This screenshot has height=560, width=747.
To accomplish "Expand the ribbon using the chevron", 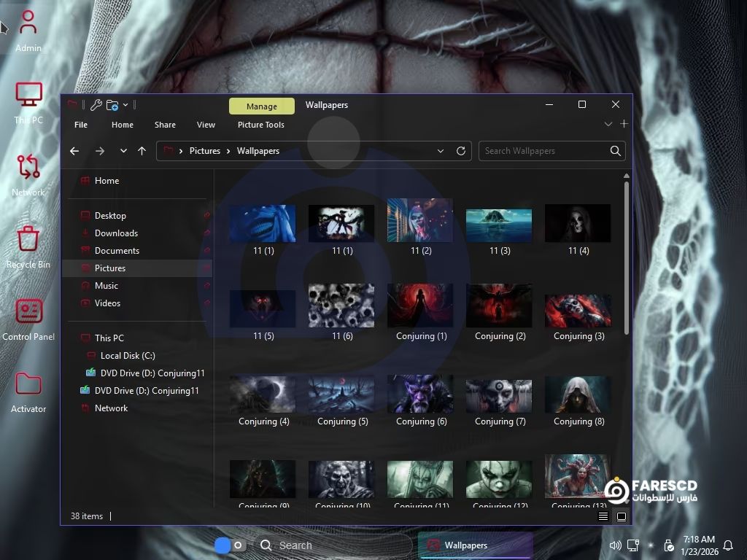I will point(608,125).
